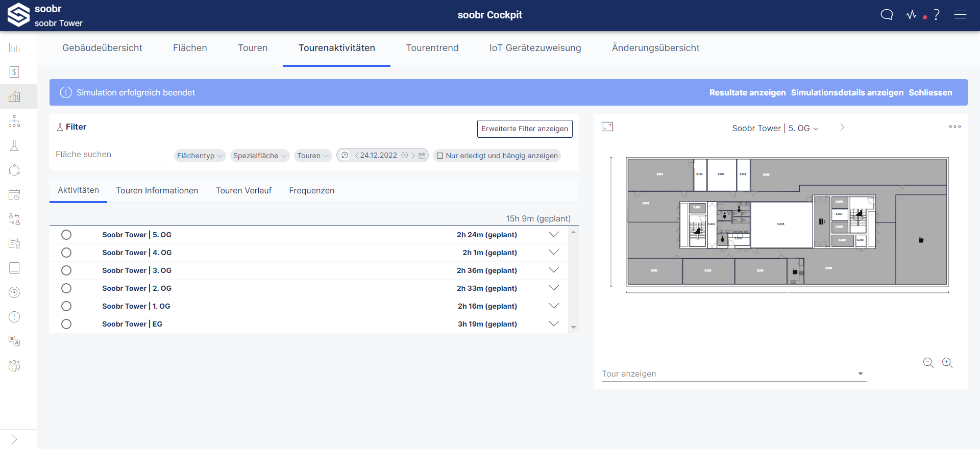Open the date picker calendar icon
The image size is (980, 449).
[x=422, y=156]
